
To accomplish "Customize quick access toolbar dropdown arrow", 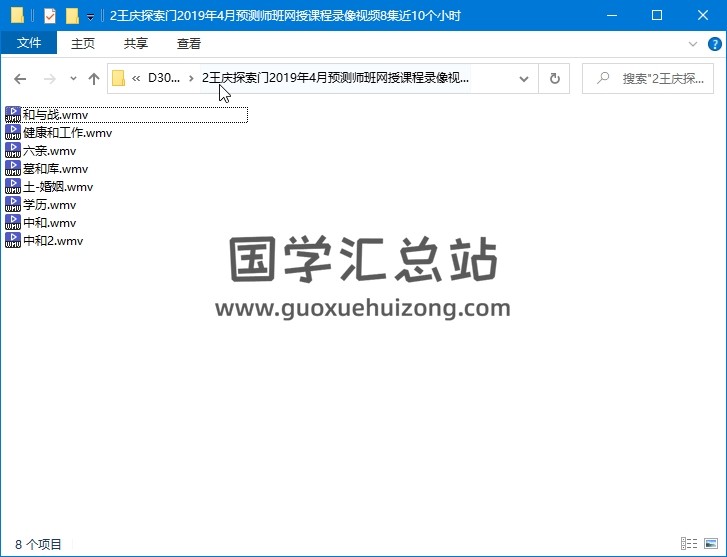I will pos(91,17).
